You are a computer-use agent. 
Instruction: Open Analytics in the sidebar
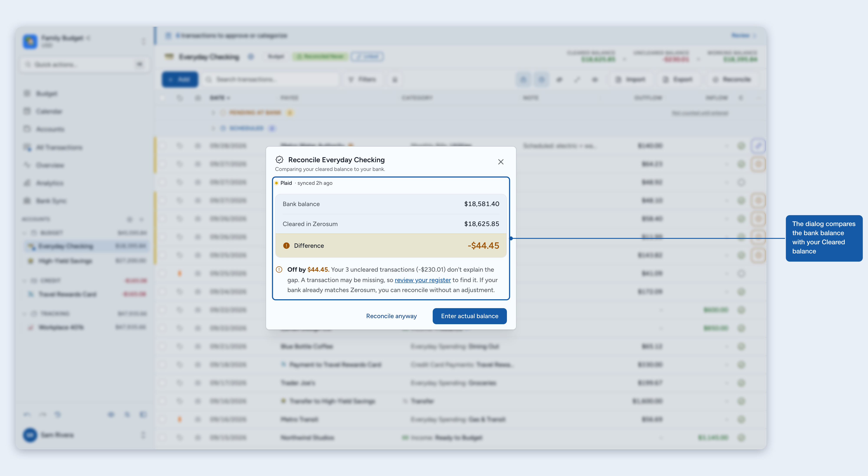click(x=84, y=183)
